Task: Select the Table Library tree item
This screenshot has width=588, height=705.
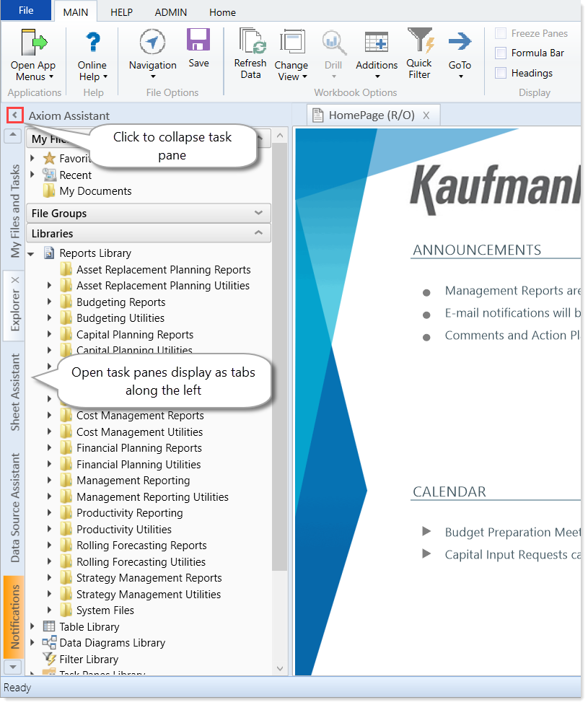Action: 89,626
